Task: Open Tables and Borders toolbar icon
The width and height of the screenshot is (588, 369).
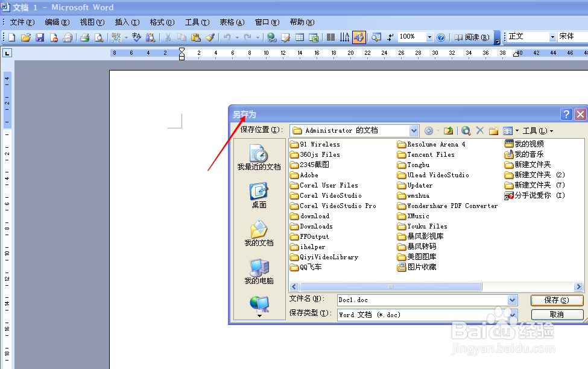Action: pos(286,37)
